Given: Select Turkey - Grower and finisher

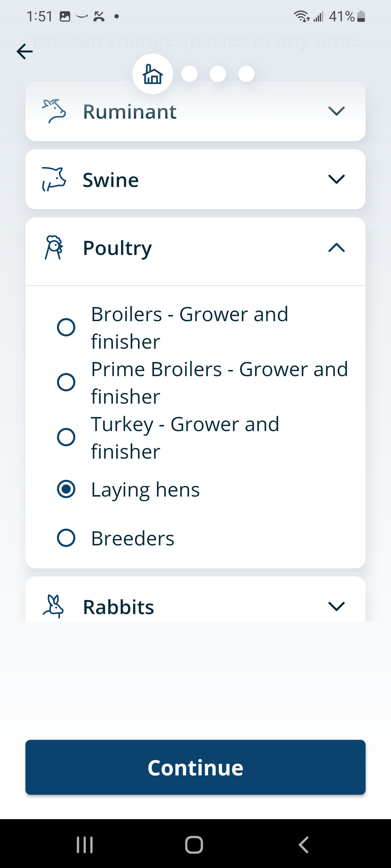Looking at the screenshot, I should [x=66, y=437].
